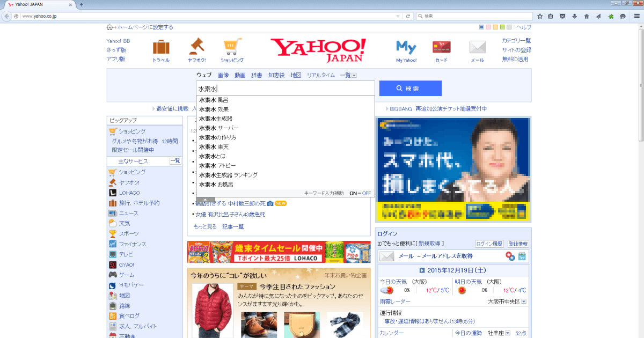Screen dimensions: 644x338
Task: Select the 辞書 search tab
Action: (257, 75)
